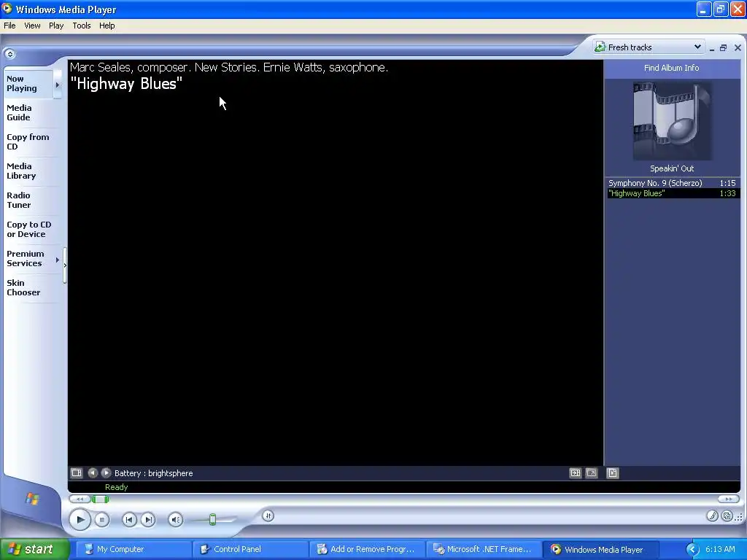
Task: Collapse the taskbar with the side handle
Action: [65, 265]
